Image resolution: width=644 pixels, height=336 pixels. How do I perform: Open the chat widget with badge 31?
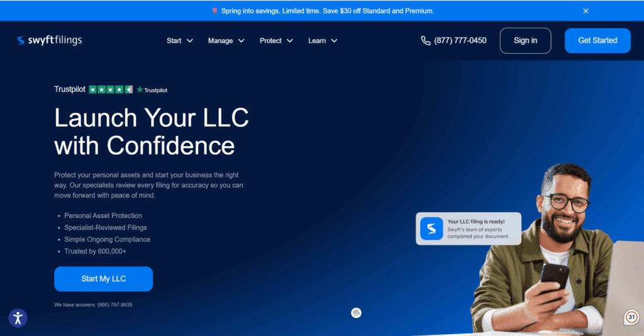[x=631, y=317]
